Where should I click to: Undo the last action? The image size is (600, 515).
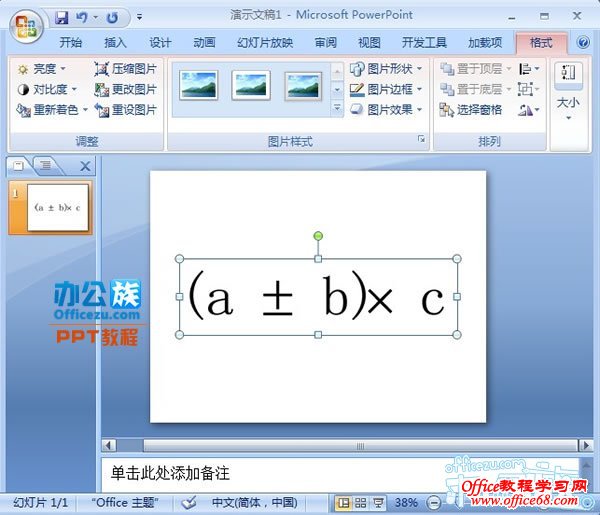[82, 17]
